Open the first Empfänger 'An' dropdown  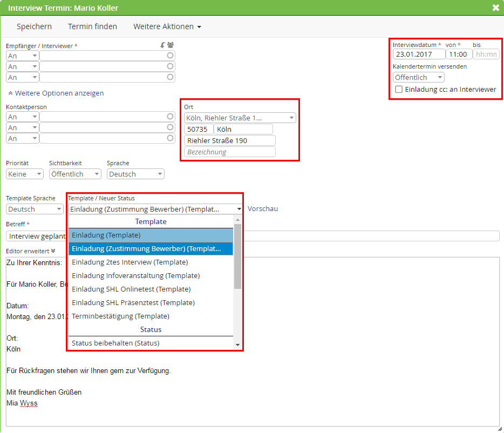coord(23,56)
